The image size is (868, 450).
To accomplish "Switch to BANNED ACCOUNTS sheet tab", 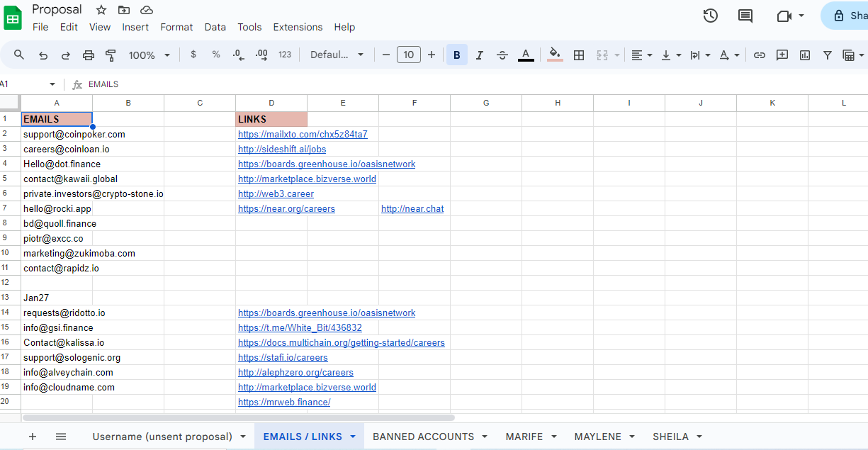I will [423, 437].
